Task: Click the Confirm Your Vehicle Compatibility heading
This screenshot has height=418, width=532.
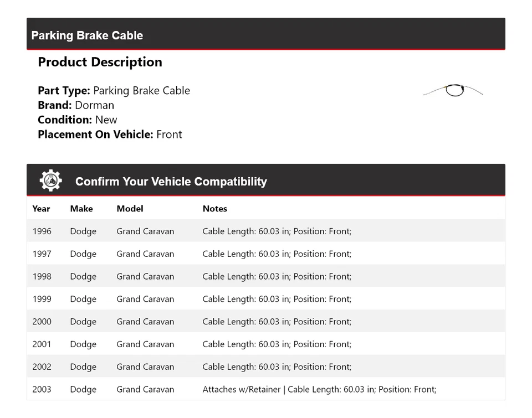Action: (171, 182)
